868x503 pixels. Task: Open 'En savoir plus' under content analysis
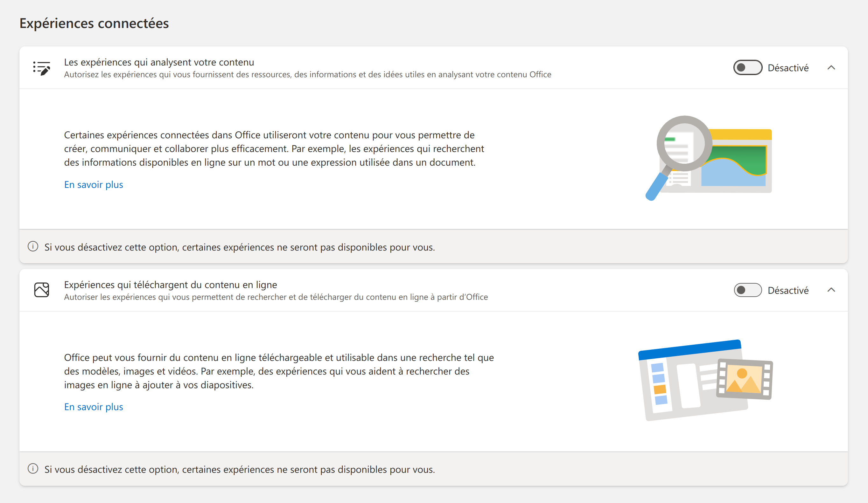pos(93,184)
